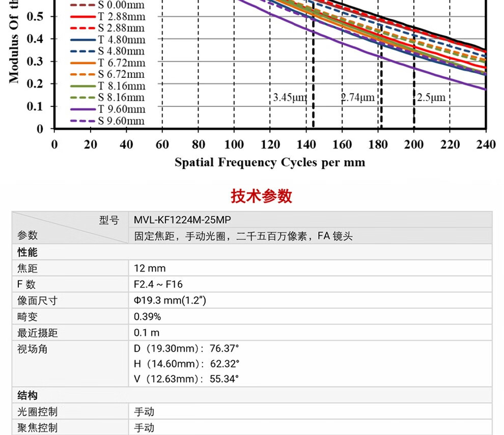Click the y-axis tick label '0.3'
The image size is (504, 435).
click(x=35, y=61)
